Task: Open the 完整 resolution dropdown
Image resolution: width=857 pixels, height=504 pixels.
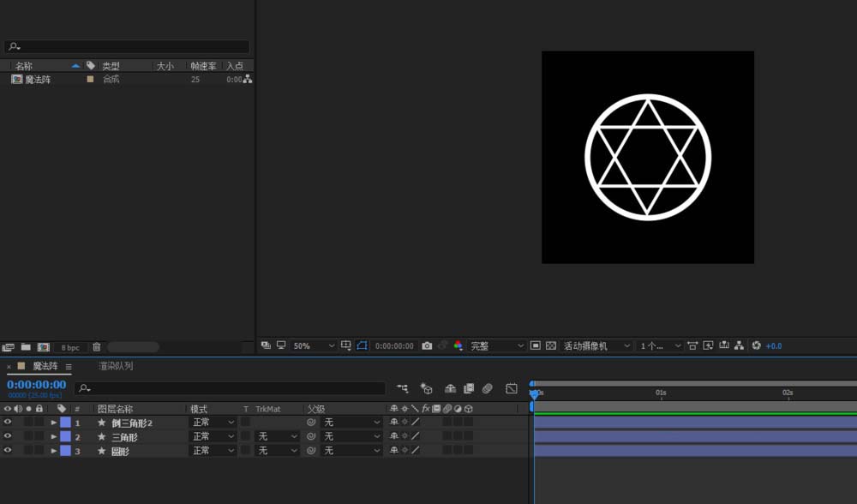Action: coord(497,346)
